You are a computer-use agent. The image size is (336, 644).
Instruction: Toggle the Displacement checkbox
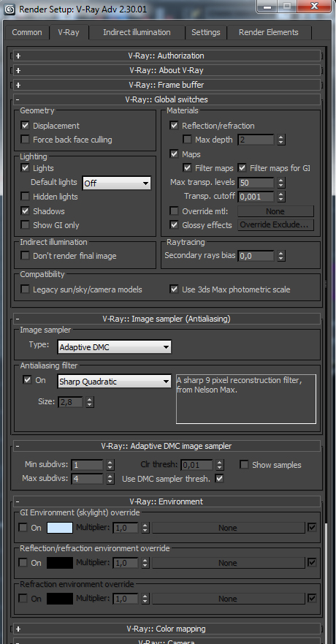click(26, 126)
